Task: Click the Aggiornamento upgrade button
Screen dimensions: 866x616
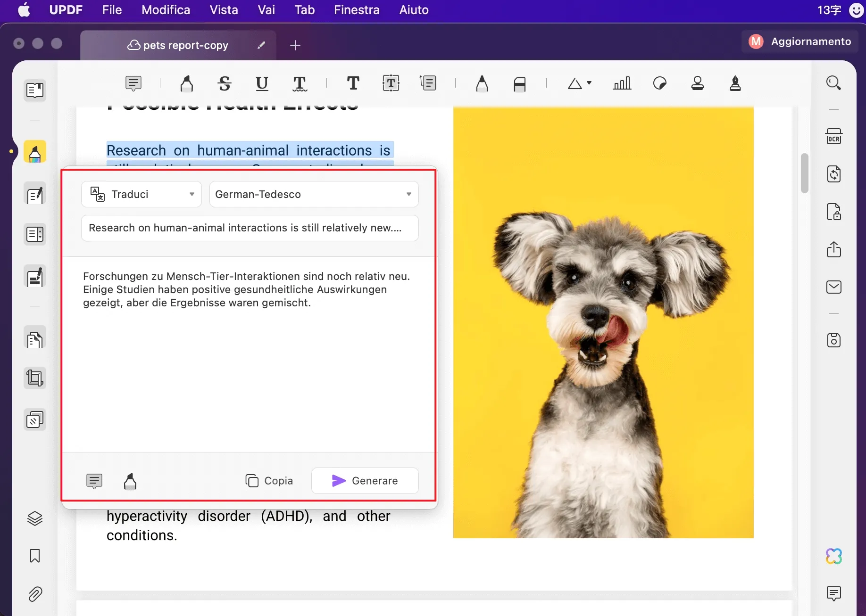Action: [x=799, y=41]
